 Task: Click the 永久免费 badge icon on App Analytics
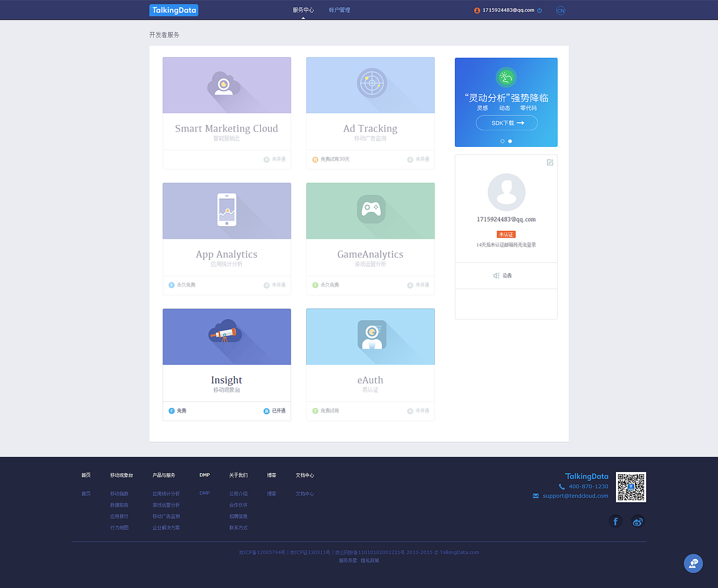(x=172, y=285)
